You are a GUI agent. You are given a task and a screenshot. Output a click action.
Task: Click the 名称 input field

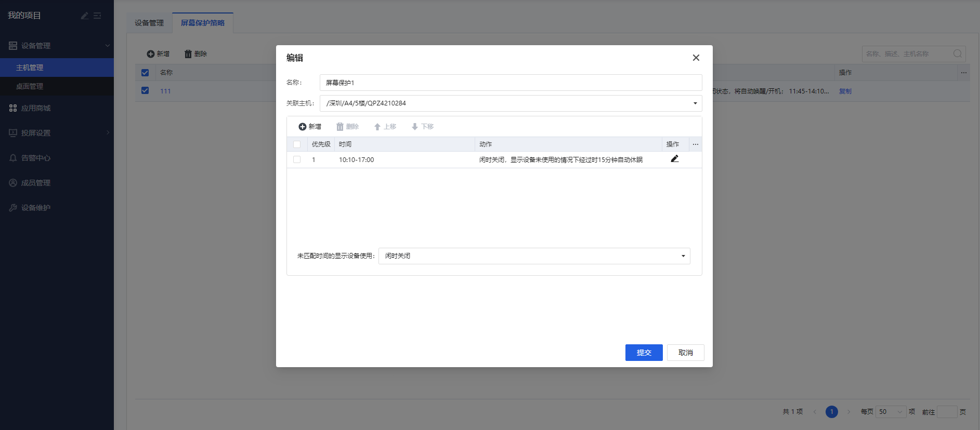point(510,83)
